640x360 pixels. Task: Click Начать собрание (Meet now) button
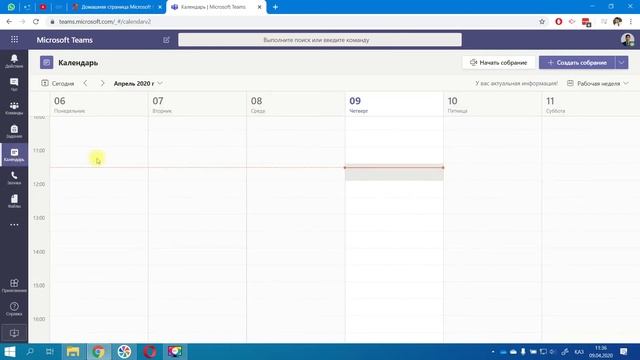(x=498, y=62)
